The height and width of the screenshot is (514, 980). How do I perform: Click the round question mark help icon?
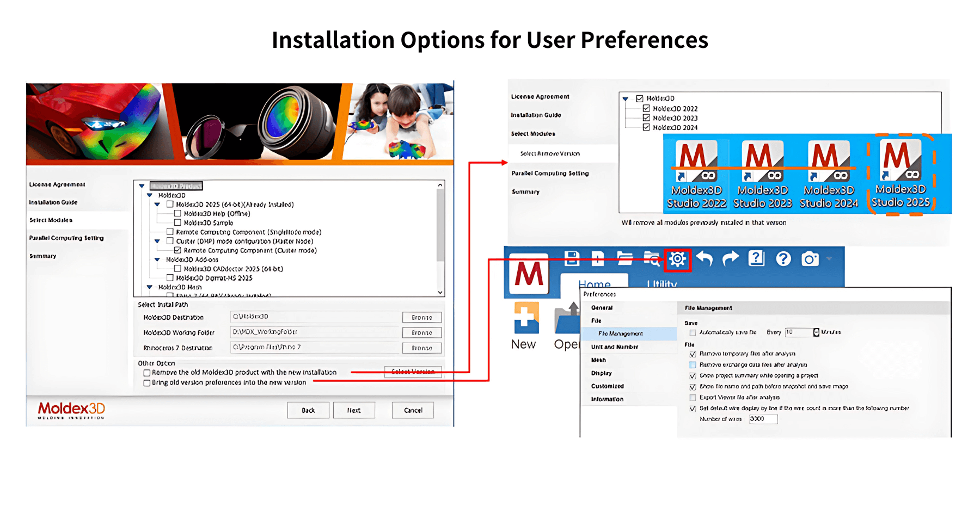[783, 259]
